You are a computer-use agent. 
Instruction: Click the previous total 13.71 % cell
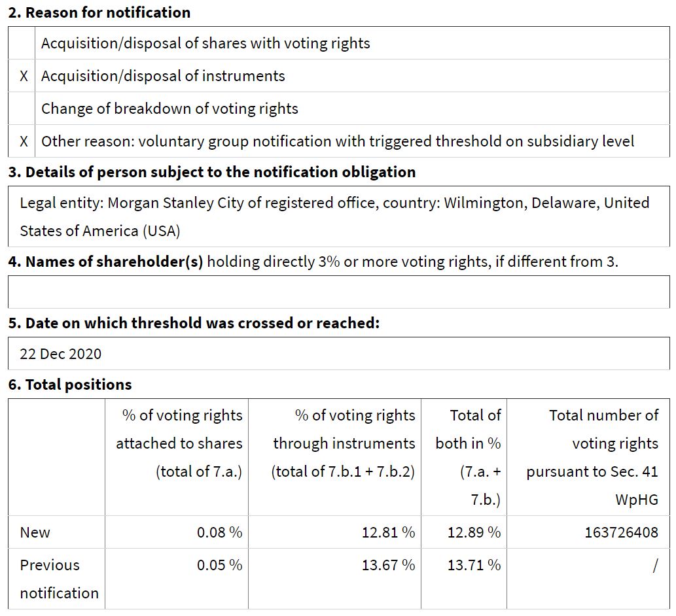(x=474, y=565)
